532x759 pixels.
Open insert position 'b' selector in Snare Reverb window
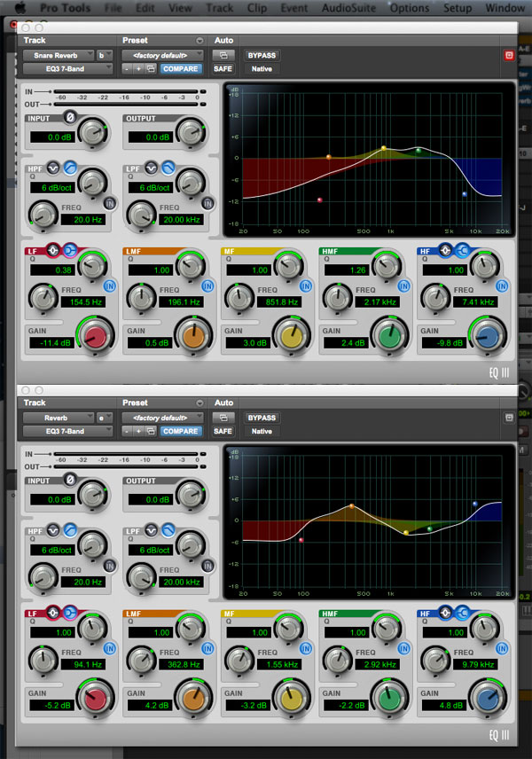pos(104,55)
